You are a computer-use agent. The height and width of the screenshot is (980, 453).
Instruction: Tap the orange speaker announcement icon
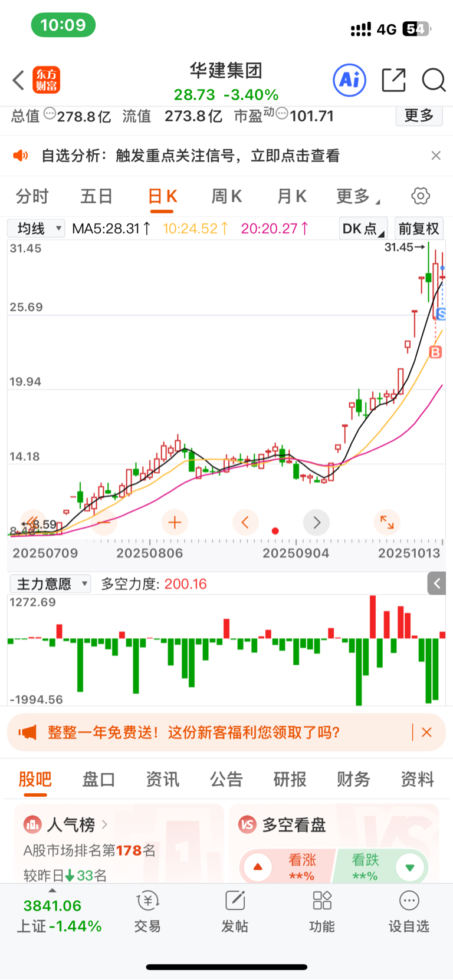21,156
